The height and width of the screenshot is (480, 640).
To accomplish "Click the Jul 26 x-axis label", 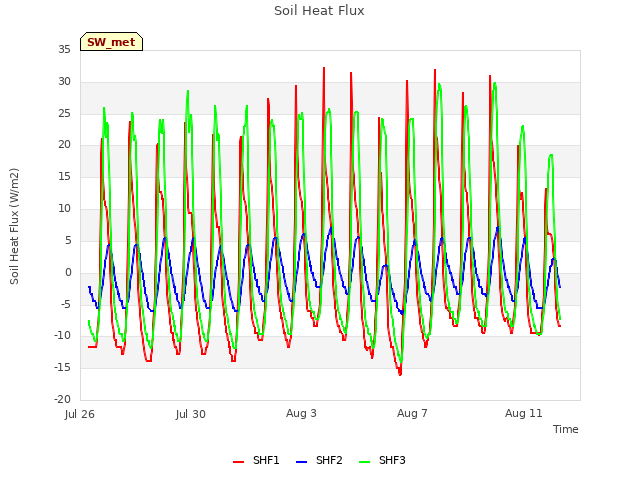I will [x=80, y=414].
